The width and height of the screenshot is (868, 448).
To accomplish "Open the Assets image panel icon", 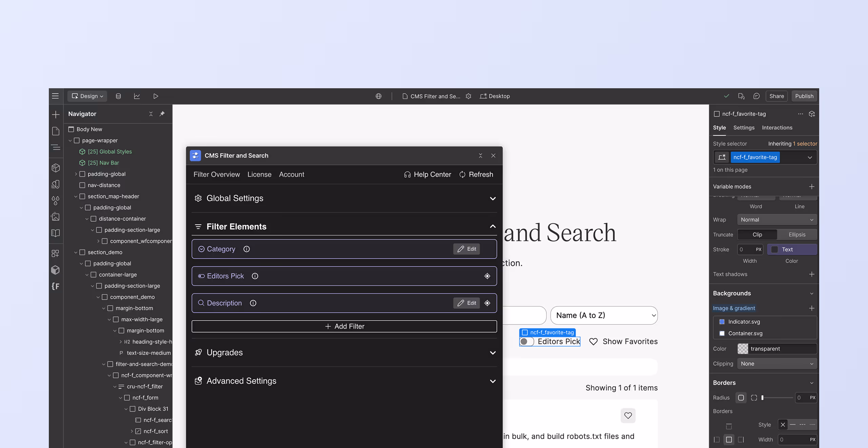I will (x=56, y=217).
